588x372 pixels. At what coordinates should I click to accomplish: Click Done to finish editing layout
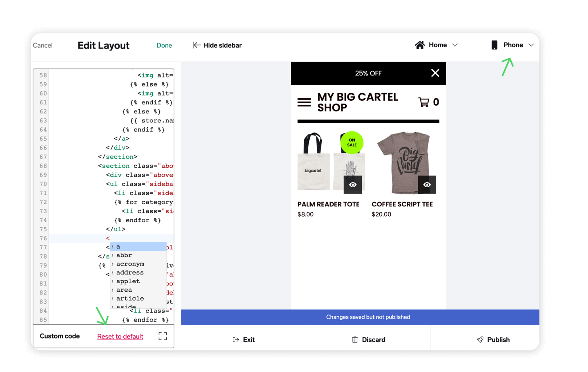[x=164, y=45]
